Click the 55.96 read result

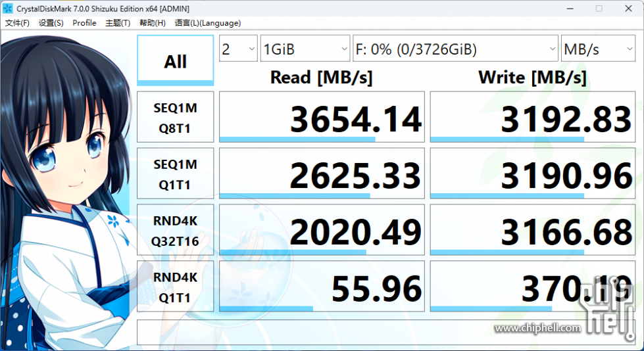tap(322, 287)
